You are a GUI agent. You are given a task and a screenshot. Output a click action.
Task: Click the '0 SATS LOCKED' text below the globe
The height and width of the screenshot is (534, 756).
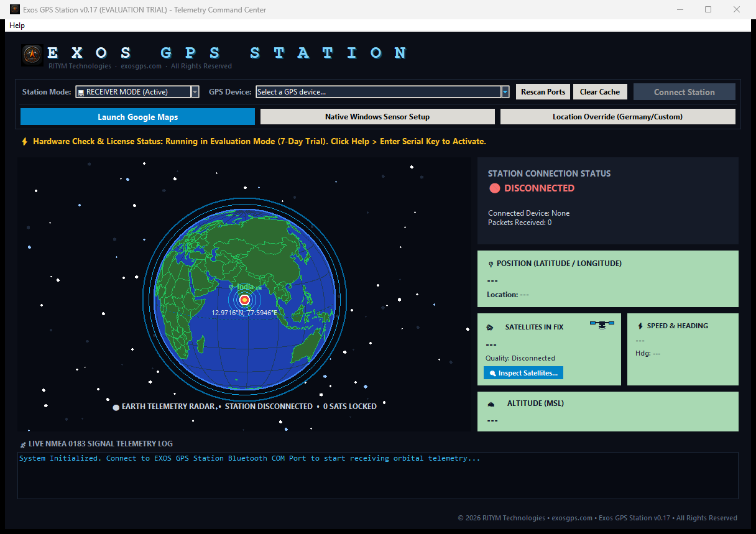[350, 407]
